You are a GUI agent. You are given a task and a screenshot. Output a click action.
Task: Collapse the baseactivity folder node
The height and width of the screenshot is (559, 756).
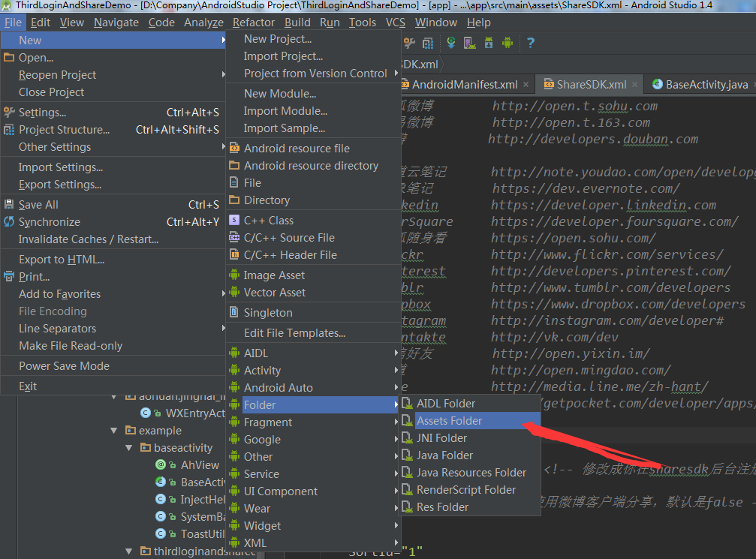click(129, 448)
